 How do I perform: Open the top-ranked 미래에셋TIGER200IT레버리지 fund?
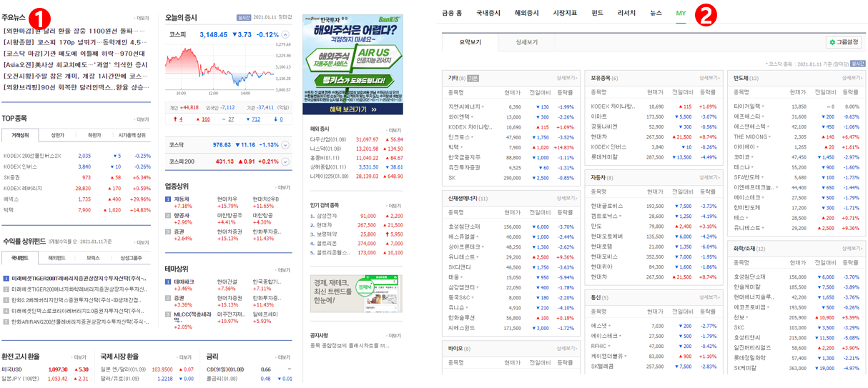pyautogui.click(x=79, y=279)
